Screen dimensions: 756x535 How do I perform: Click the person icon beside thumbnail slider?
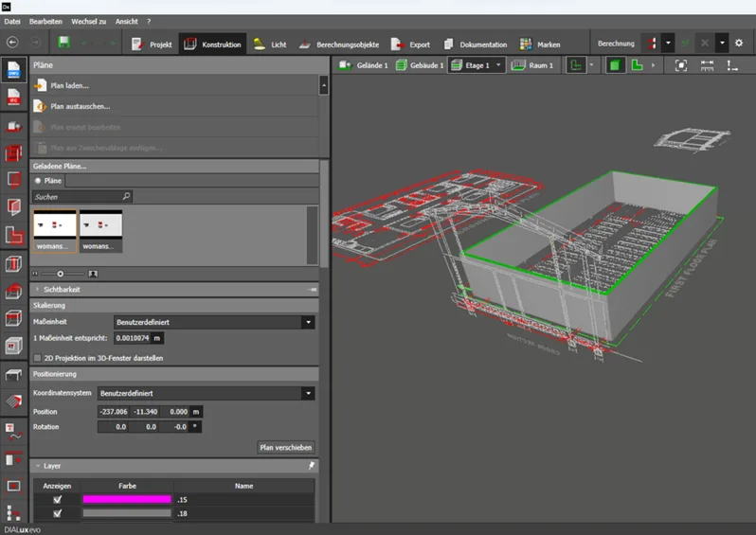coord(93,274)
